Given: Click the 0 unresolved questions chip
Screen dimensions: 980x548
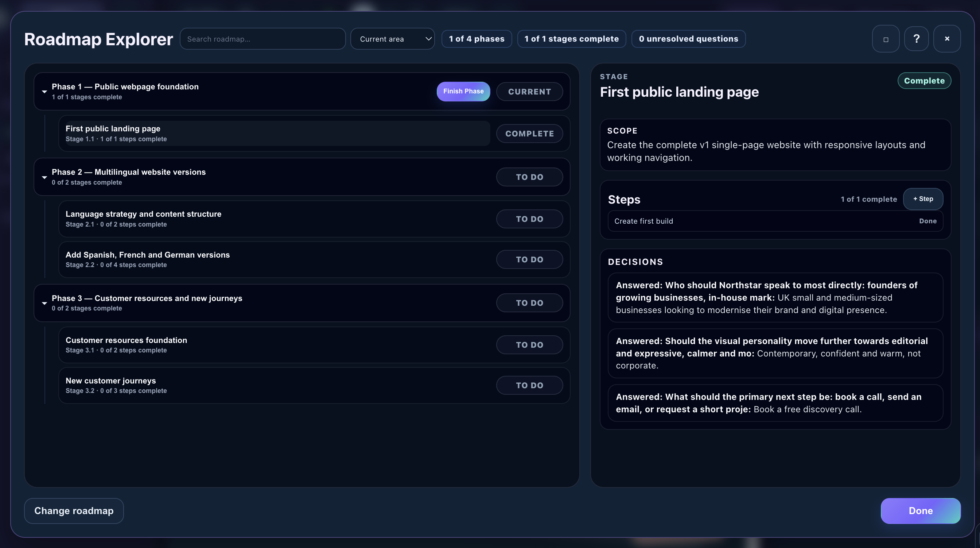Looking at the screenshot, I should click(688, 39).
